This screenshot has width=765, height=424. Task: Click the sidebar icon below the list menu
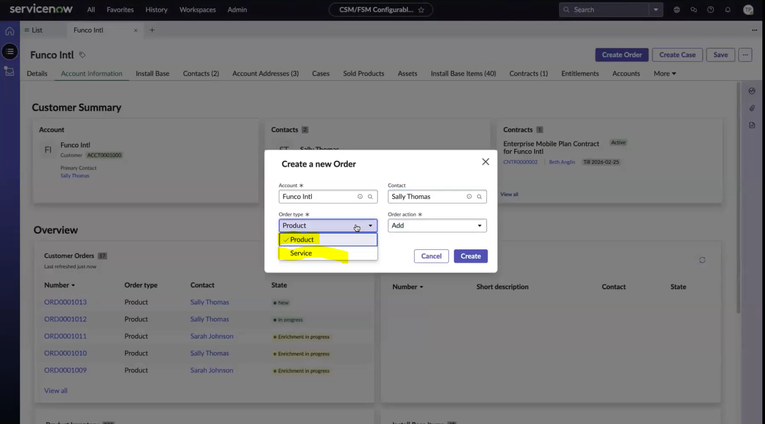[10, 71]
